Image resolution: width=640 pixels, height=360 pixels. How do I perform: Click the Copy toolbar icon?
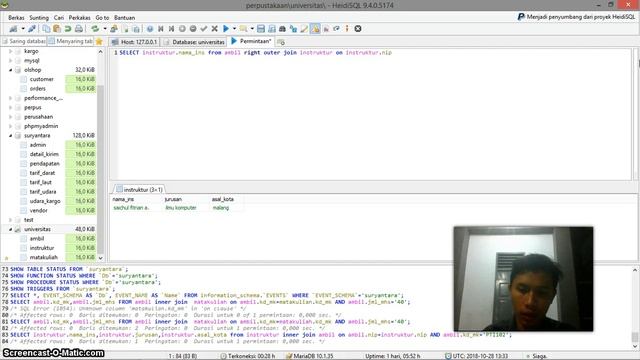coord(46,29)
